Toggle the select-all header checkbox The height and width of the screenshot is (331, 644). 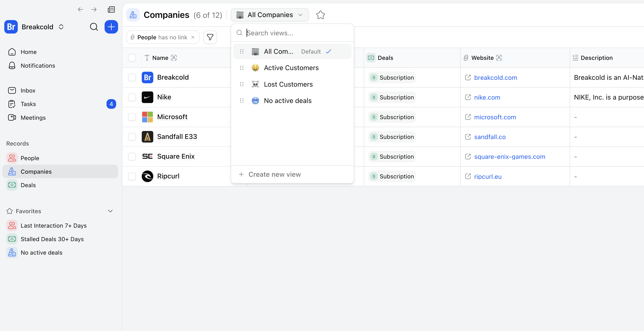(132, 58)
